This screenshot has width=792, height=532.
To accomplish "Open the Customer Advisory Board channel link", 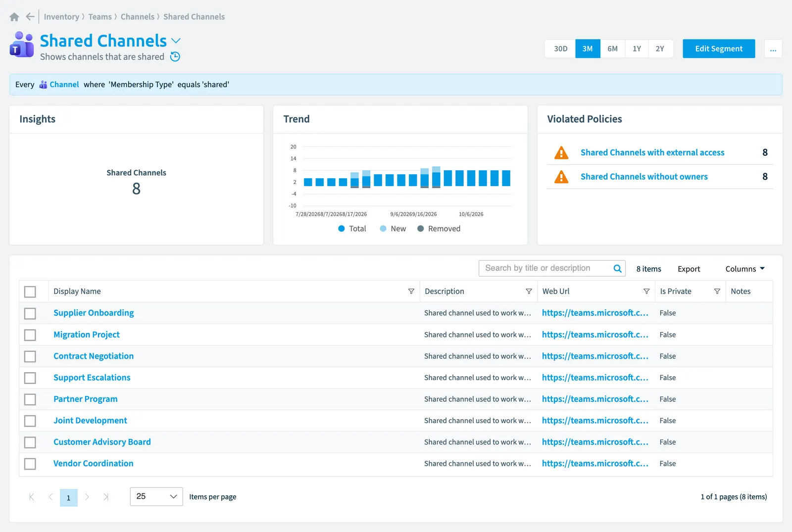I will pyautogui.click(x=102, y=442).
